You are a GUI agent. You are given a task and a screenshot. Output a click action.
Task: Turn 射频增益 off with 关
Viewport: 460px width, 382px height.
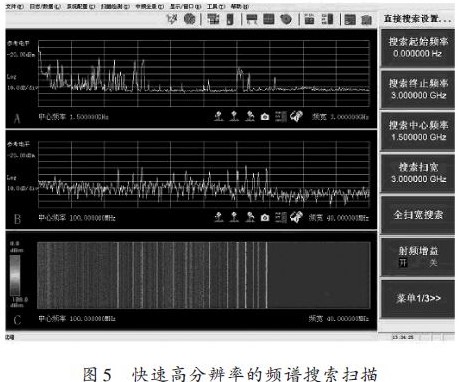click(x=433, y=263)
